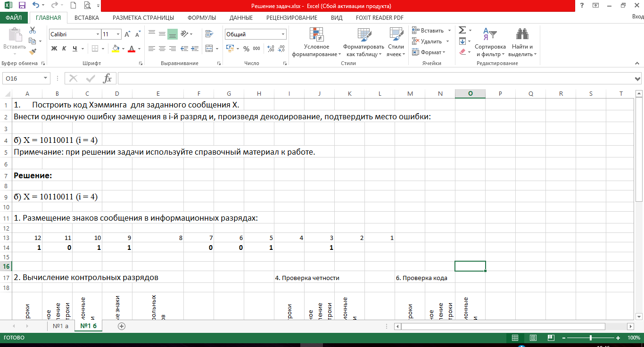644x347 pixels.
Task: Apply bold formatting (Ж)
Action: tap(54, 48)
